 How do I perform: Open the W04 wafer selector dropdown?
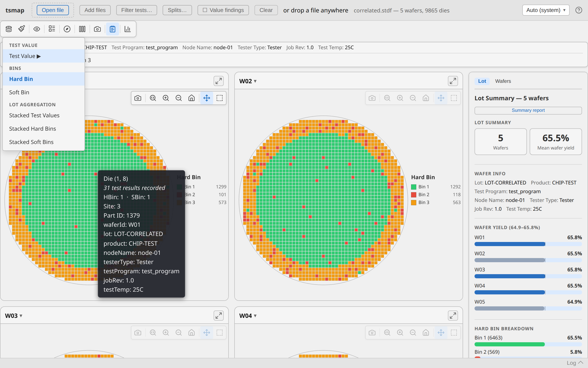(x=248, y=316)
